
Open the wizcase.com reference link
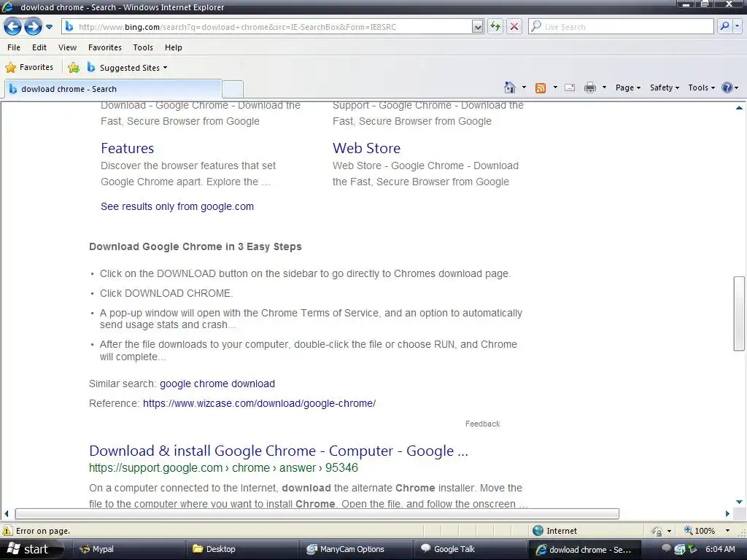(259, 403)
